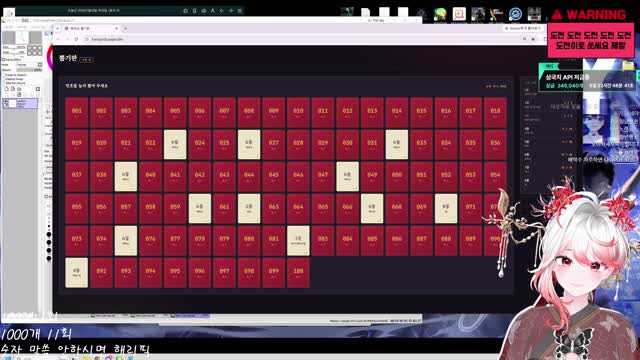
Task: Click the white red-square desktop icon
Action: (459, 14)
